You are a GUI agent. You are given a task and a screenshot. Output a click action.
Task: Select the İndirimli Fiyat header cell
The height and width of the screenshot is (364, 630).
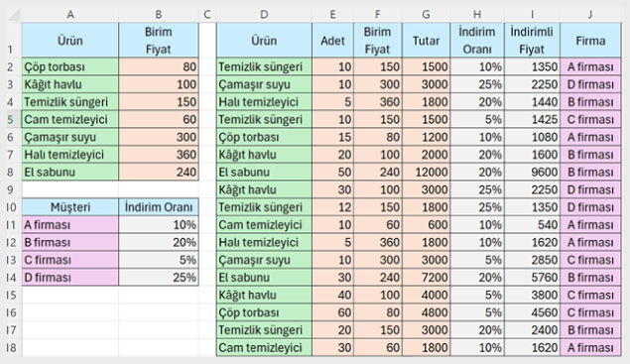pos(532,41)
